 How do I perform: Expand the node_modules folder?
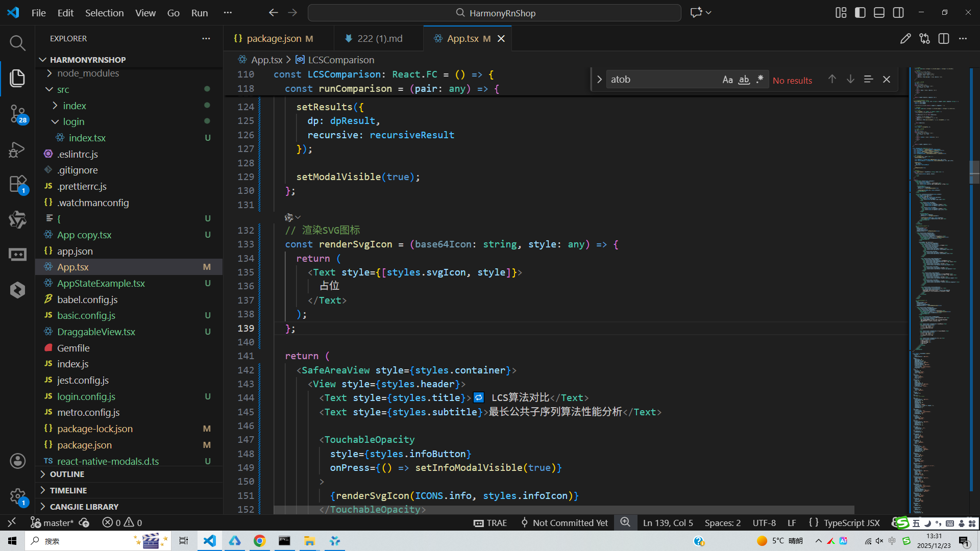click(88, 73)
